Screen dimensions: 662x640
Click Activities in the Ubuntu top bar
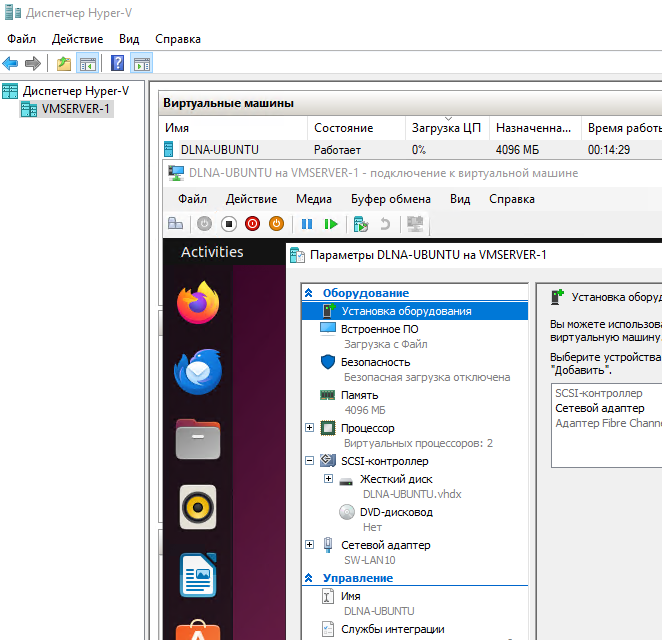point(212,252)
